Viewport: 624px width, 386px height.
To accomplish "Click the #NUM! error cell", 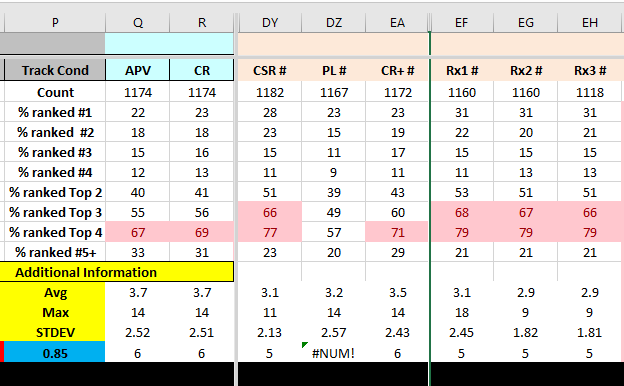I will click(x=334, y=353).
